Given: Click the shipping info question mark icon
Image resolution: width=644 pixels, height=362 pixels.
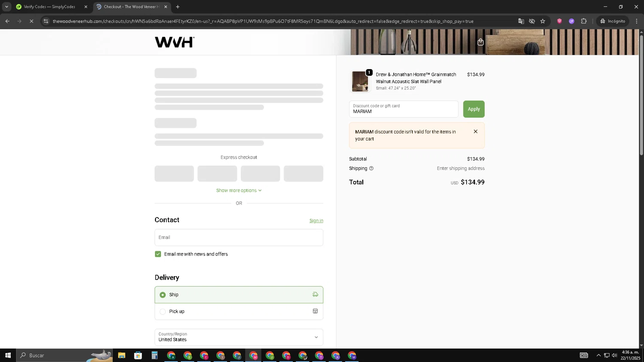Looking at the screenshot, I should click(371, 169).
